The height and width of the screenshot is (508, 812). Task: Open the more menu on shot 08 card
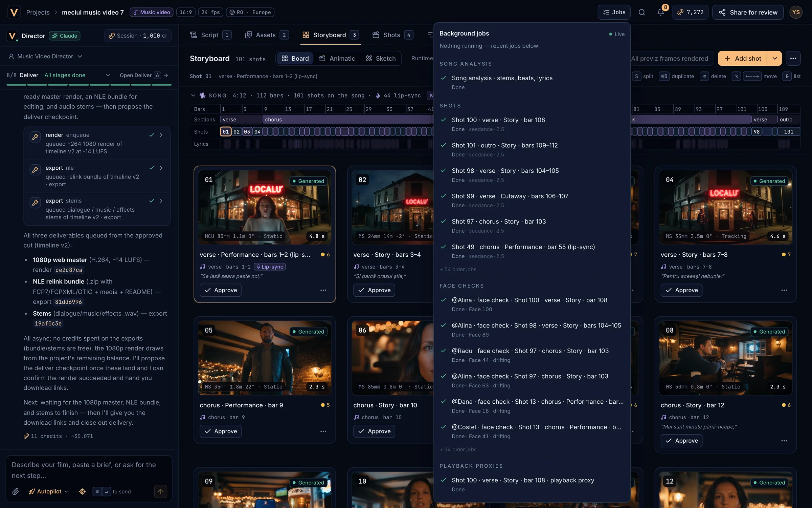784,441
